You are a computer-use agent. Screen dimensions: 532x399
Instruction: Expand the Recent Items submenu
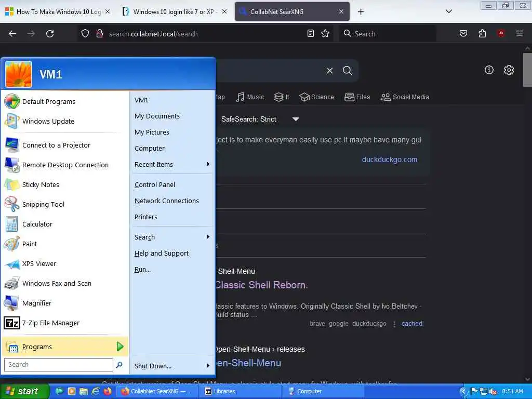(x=172, y=165)
